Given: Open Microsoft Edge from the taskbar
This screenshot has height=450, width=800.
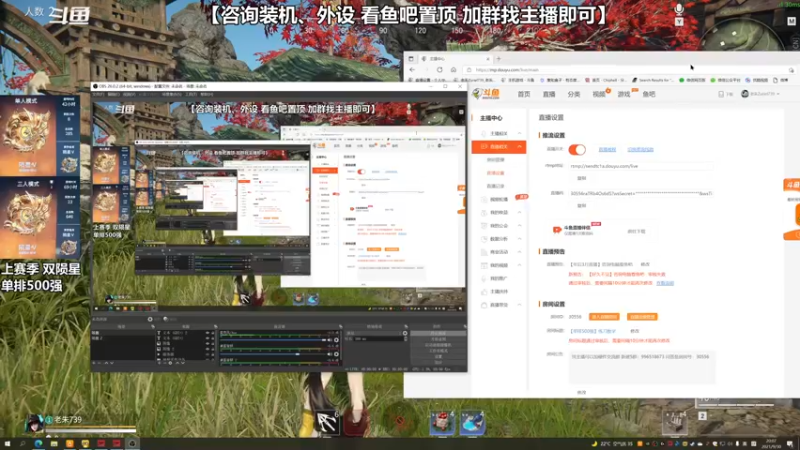Looking at the screenshot, I should (38, 444).
